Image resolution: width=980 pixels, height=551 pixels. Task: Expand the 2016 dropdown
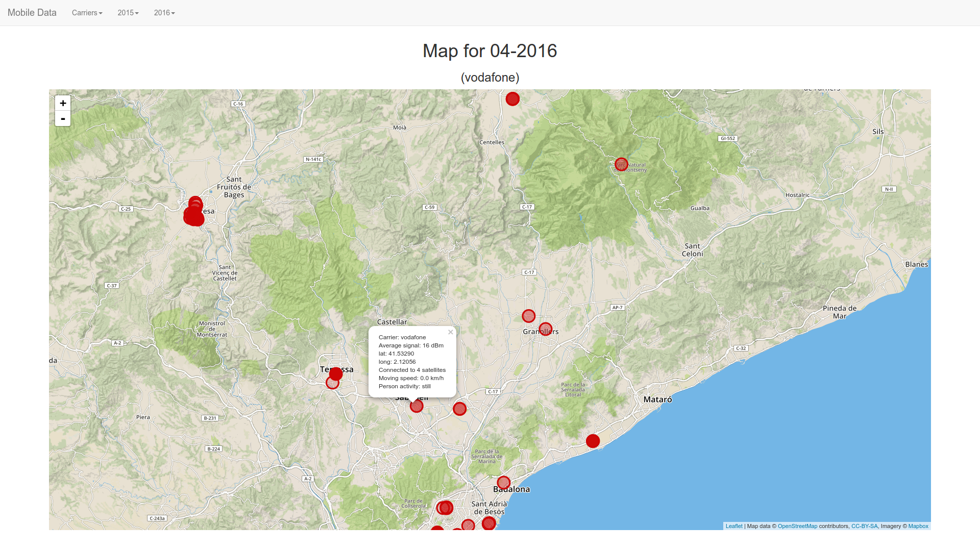click(164, 13)
